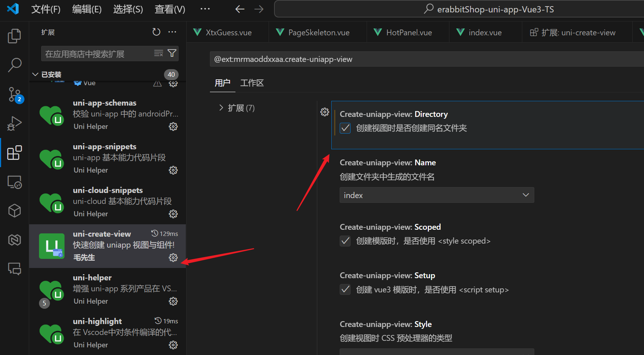Select uni-highlight extension in list
Screen dimensions: 644x355
(x=108, y=334)
